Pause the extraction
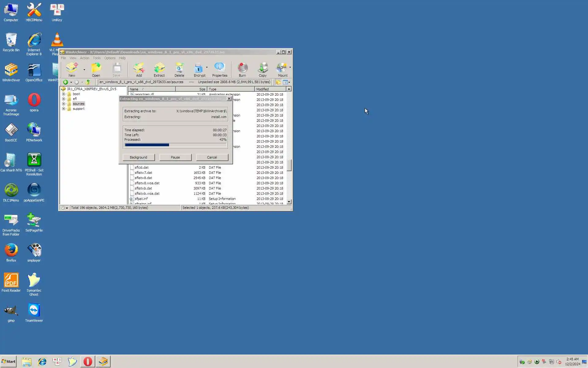 175,157
